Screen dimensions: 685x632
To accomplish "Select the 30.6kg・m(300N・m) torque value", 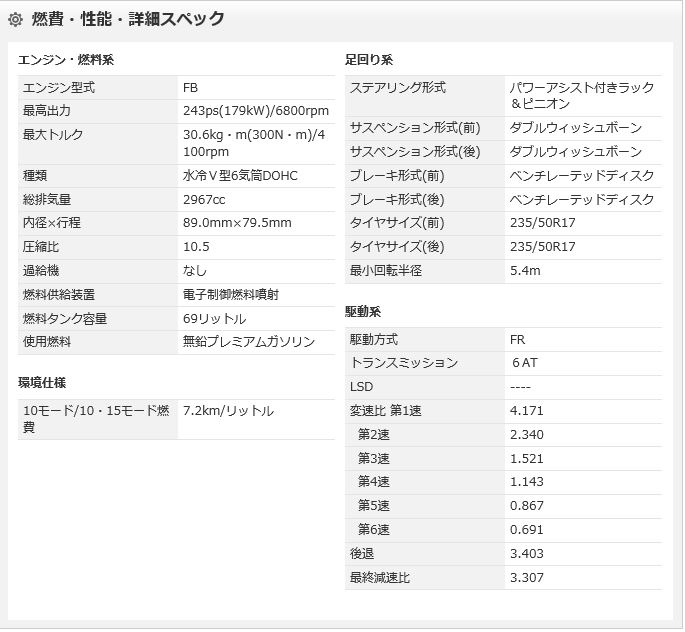I will (254, 143).
